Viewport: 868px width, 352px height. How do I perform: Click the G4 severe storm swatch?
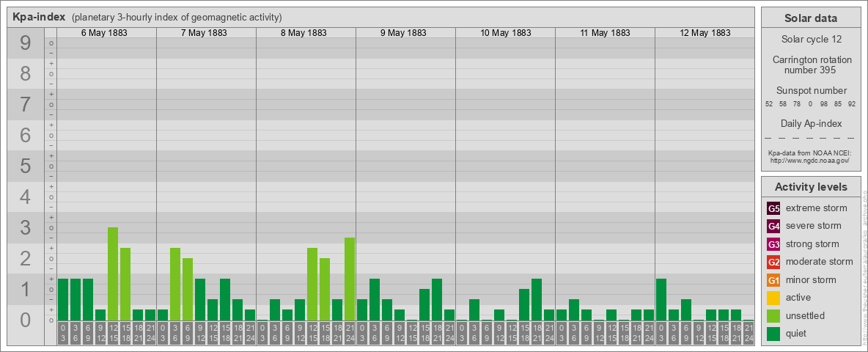[x=774, y=227]
